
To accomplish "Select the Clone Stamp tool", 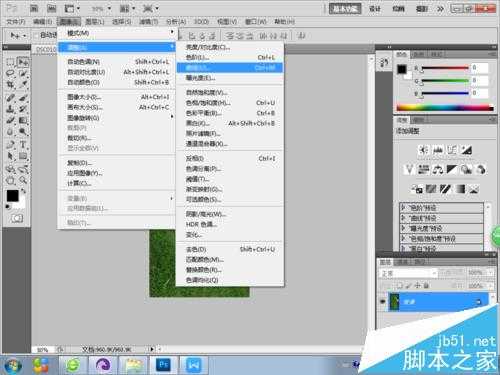I will coord(10,109).
